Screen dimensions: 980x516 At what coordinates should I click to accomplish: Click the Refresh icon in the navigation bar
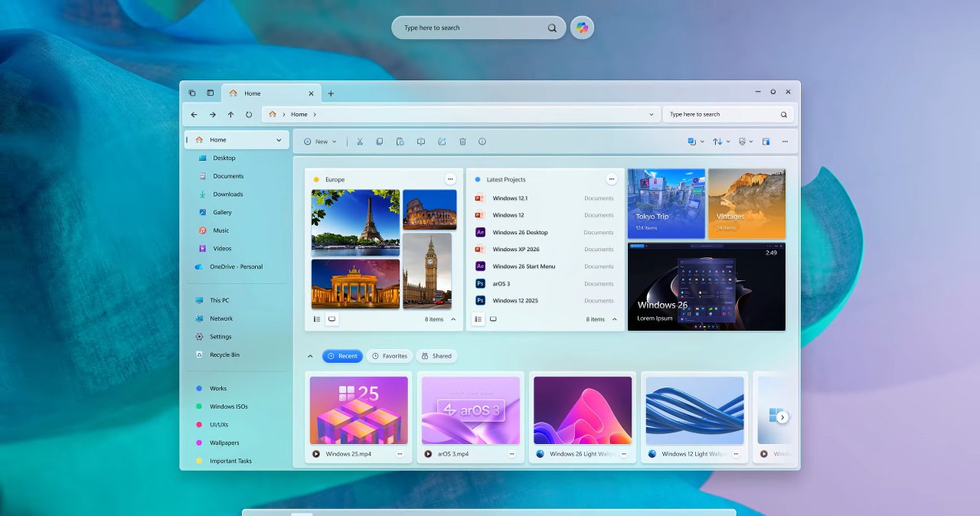click(x=249, y=113)
